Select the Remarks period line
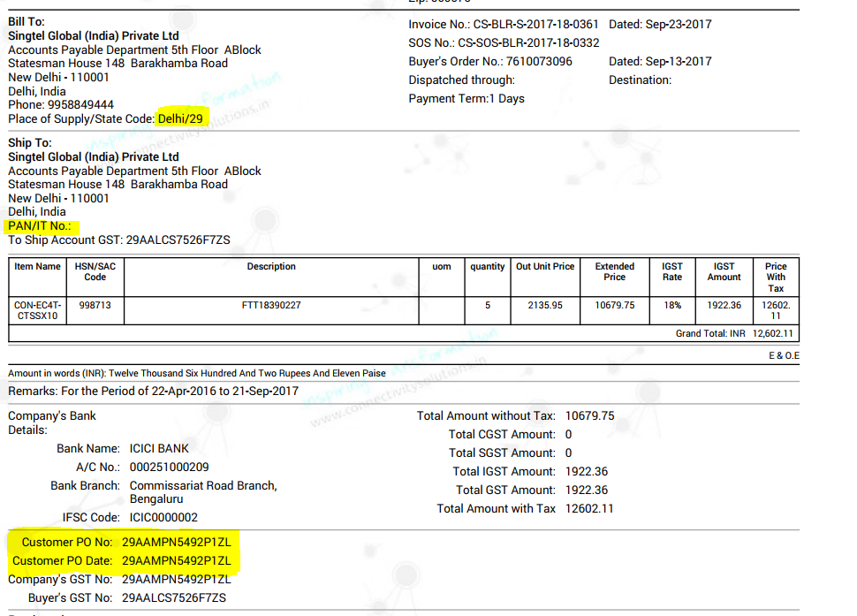 tap(154, 391)
